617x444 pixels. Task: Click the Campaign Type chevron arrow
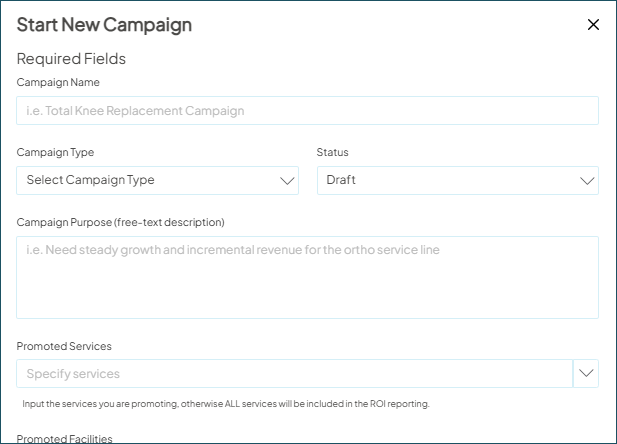[x=288, y=181]
